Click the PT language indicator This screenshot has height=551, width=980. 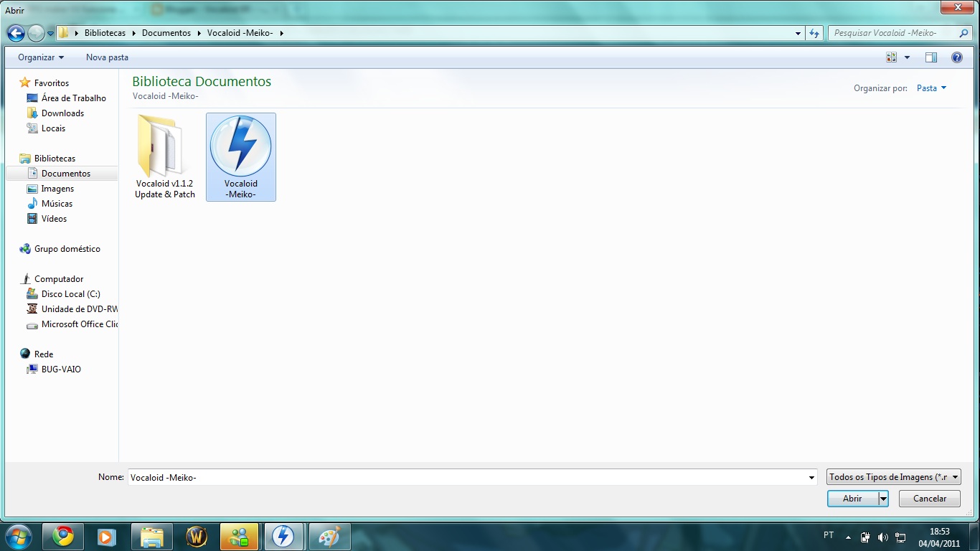(829, 535)
